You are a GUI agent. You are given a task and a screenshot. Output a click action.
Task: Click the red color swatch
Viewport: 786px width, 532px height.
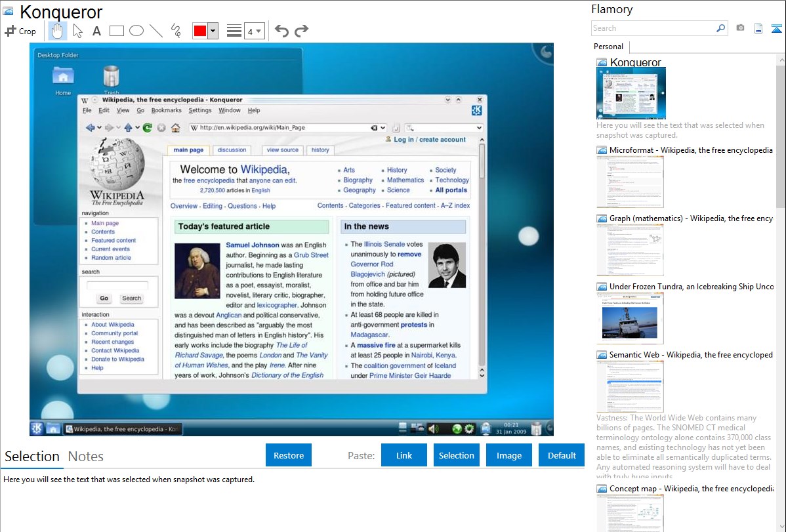coord(199,31)
